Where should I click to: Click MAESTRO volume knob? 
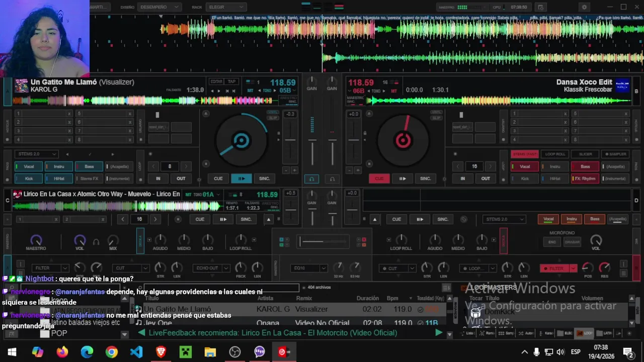pyautogui.click(x=36, y=240)
